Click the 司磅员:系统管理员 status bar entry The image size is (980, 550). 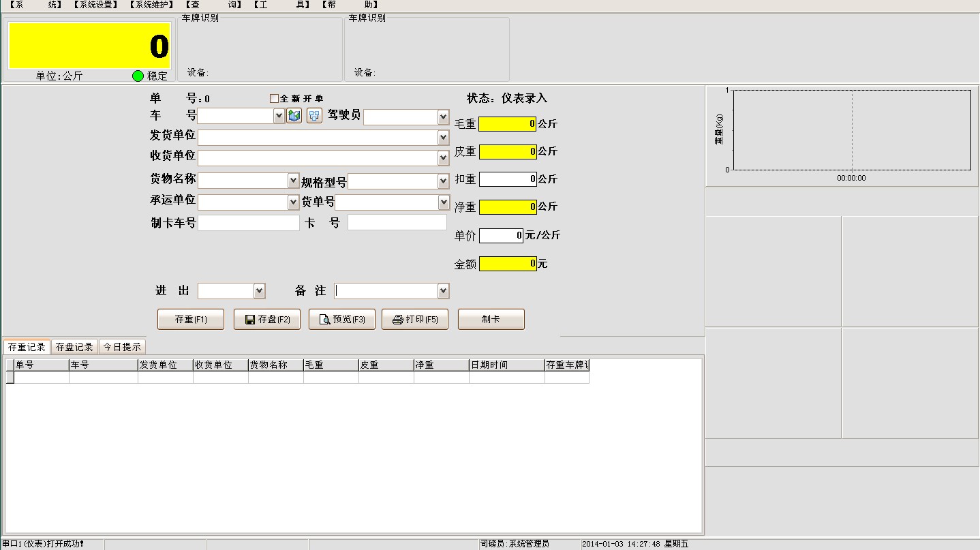pyautogui.click(x=529, y=544)
